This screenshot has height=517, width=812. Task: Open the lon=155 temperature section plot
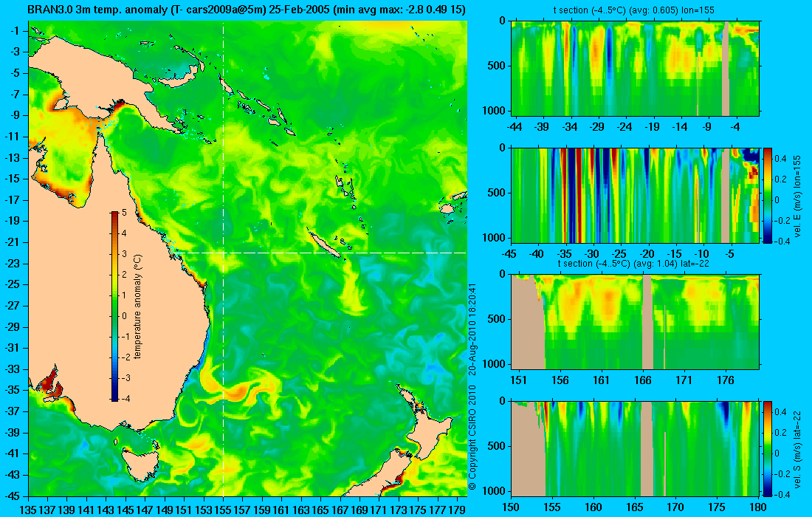point(635,69)
